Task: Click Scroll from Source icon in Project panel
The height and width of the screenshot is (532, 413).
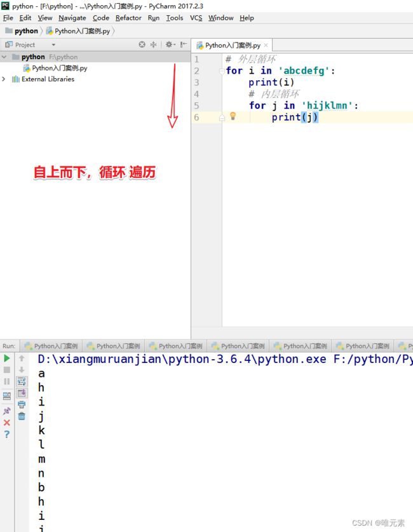Action: (142, 44)
